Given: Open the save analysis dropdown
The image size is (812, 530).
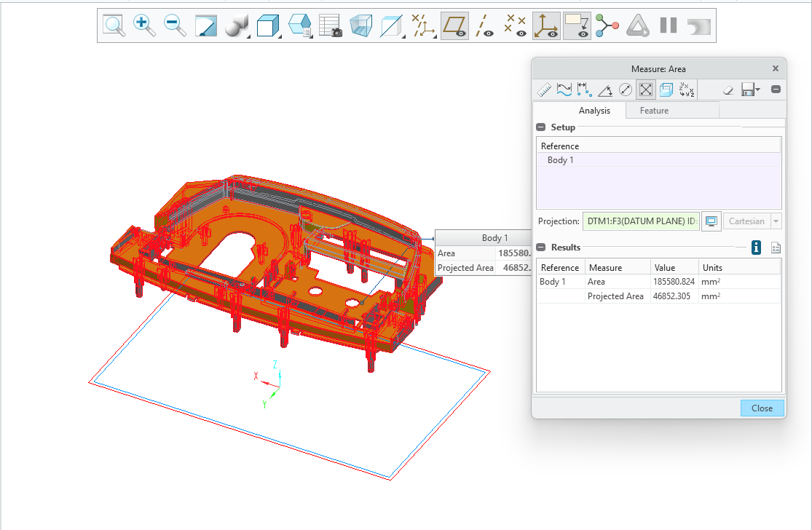Looking at the screenshot, I should tap(758, 90).
